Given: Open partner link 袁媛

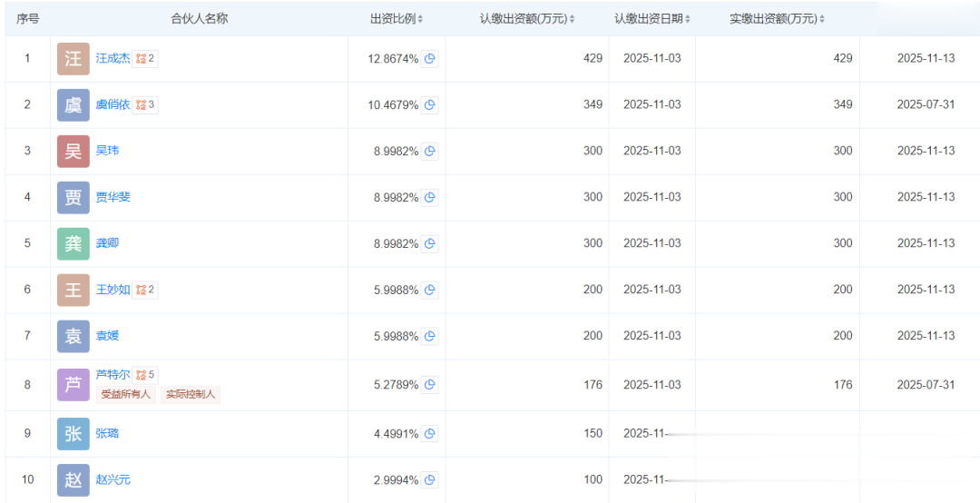Looking at the screenshot, I should click(107, 336).
